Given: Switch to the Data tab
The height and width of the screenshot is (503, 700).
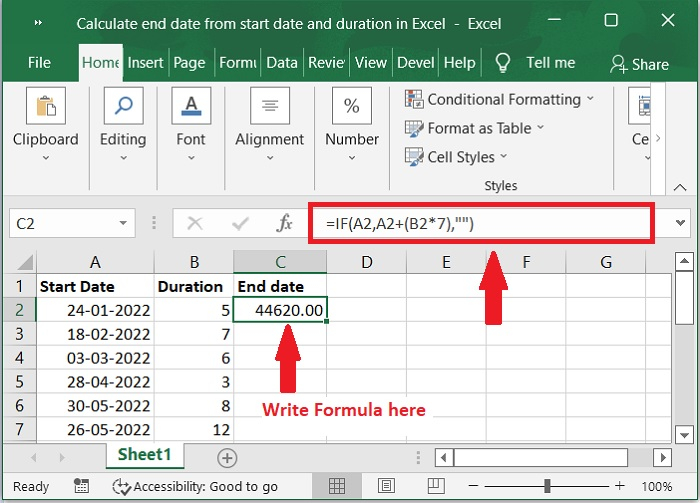Looking at the screenshot, I should tap(282, 63).
